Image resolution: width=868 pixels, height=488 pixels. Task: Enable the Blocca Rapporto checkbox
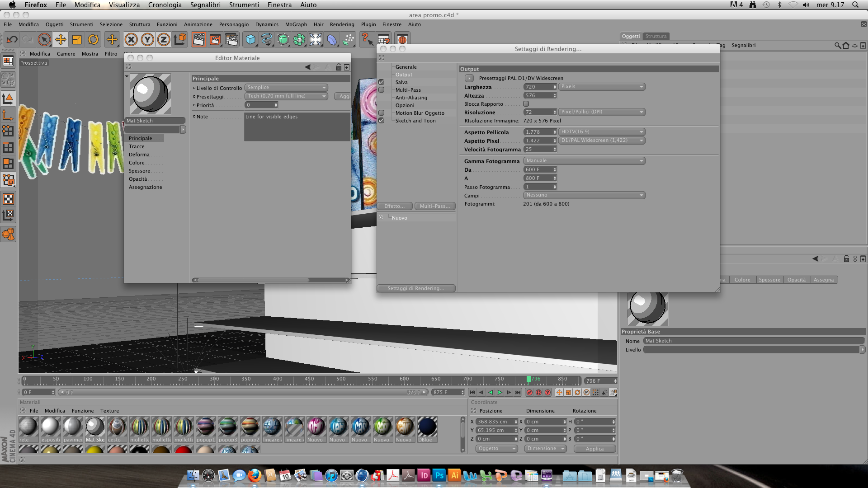pos(526,104)
